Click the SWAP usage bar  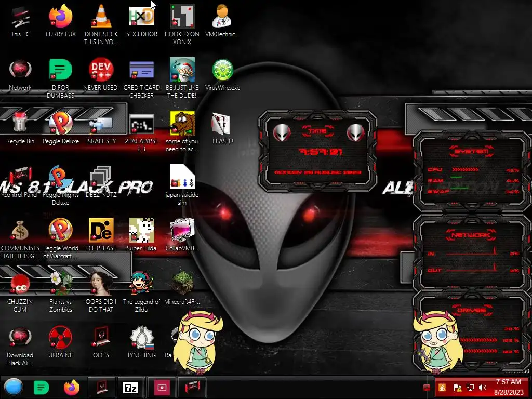(459, 188)
